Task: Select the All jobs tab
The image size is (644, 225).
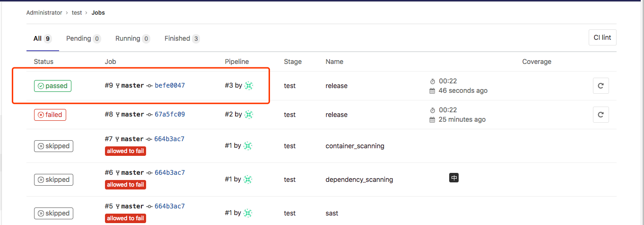Action: point(42,38)
